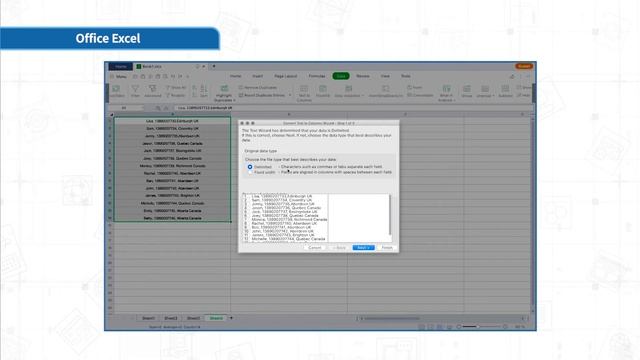This screenshot has height=360, width=640.
Task: Open the Page Layout ribbon tab
Action: tap(286, 76)
